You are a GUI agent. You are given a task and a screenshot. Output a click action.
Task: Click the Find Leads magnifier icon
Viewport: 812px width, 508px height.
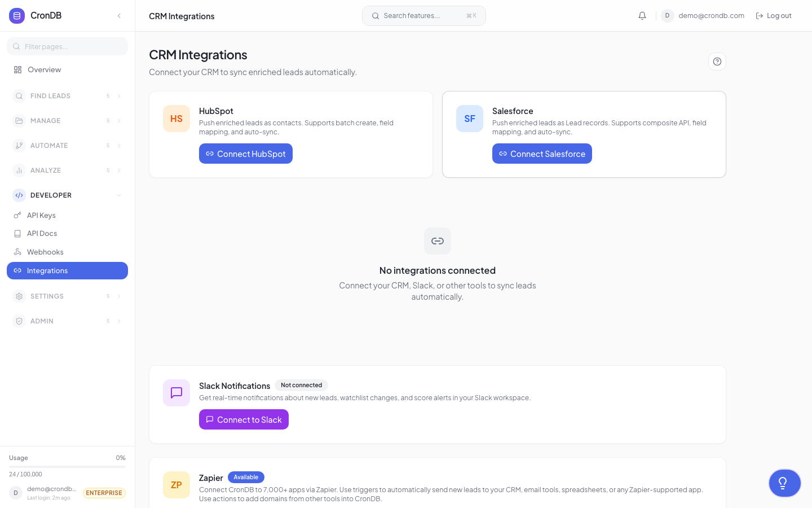tap(19, 96)
